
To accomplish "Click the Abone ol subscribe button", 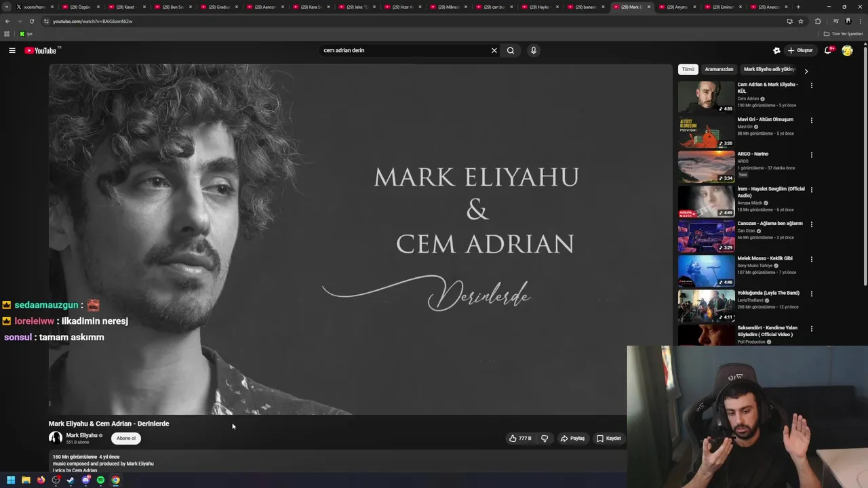I will click(126, 439).
